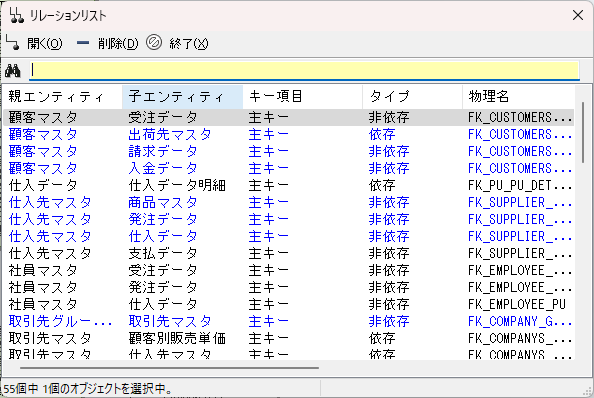Image resolution: width=594 pixels, height=398 pixels.
Task: Click the 開く(O) toolbar button
Action: coord(44,44)
